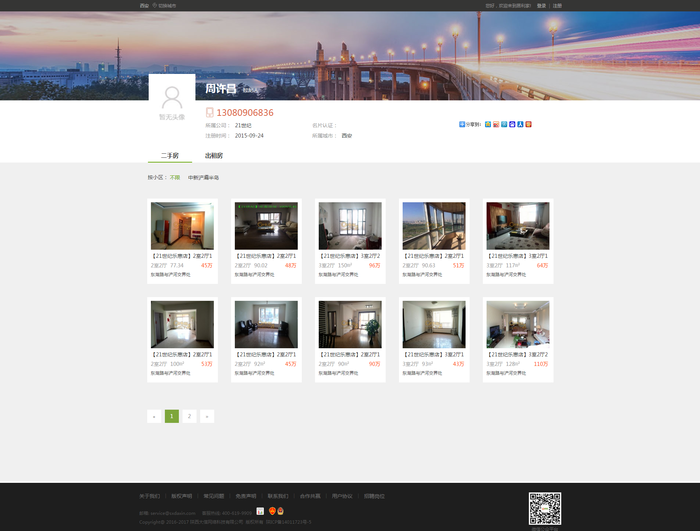Open the 联系我们 footer link
700x531 pixels.
[278, 496]
